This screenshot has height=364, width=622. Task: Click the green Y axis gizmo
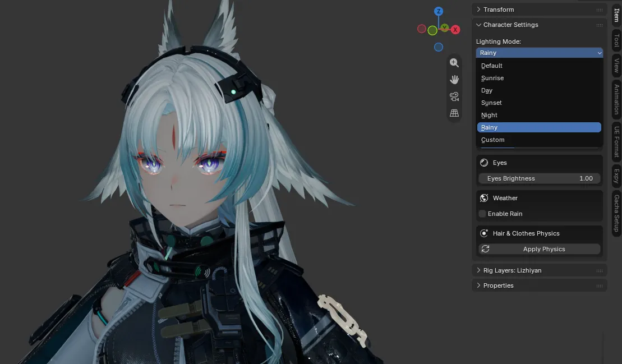tap(445, 27)
